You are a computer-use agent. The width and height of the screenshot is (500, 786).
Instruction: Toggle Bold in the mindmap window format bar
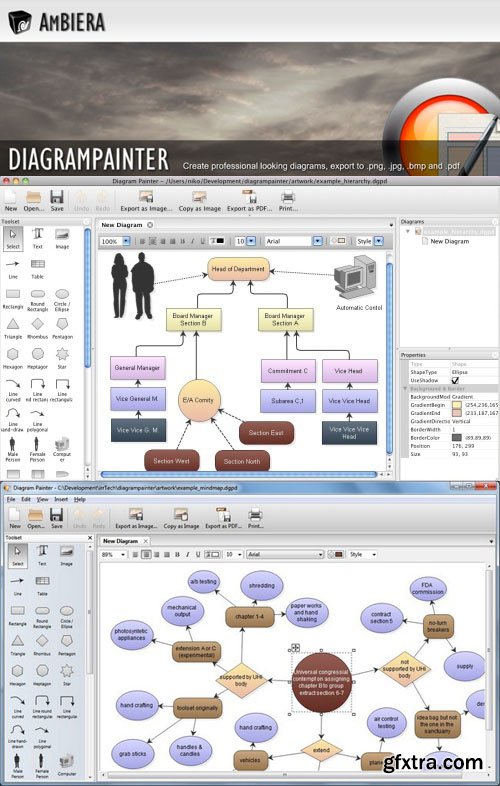(x=177, y=554)
